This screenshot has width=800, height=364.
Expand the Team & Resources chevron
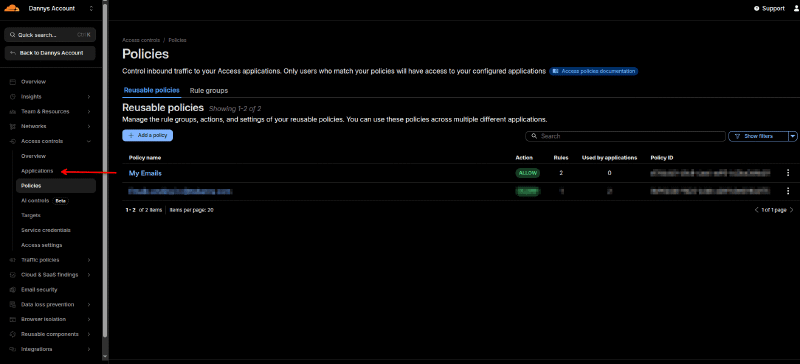pos(89,111)
